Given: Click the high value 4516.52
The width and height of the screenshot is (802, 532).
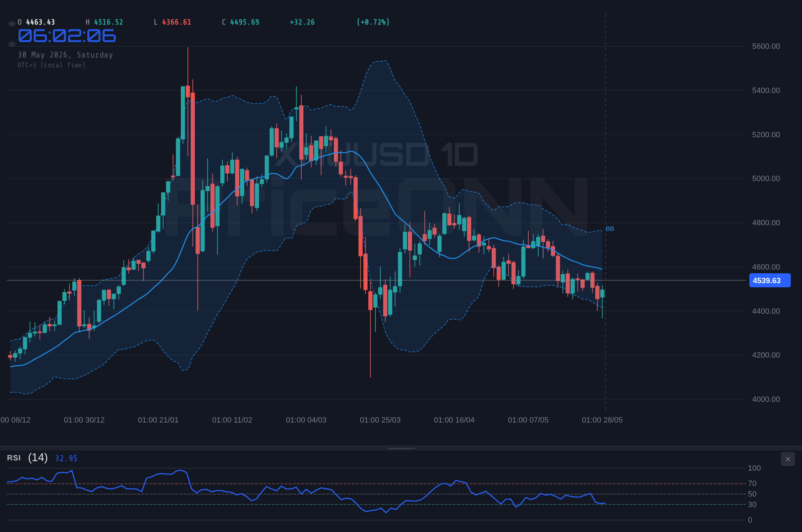Looking at the screenshot, I should pos(109,22).
